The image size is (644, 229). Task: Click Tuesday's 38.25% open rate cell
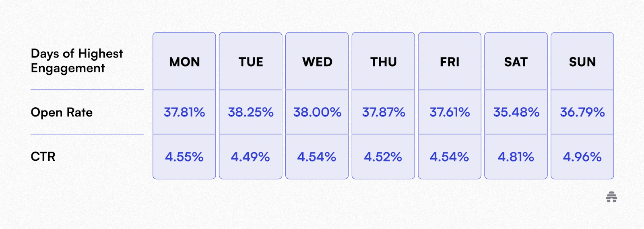tap(251, 112)
